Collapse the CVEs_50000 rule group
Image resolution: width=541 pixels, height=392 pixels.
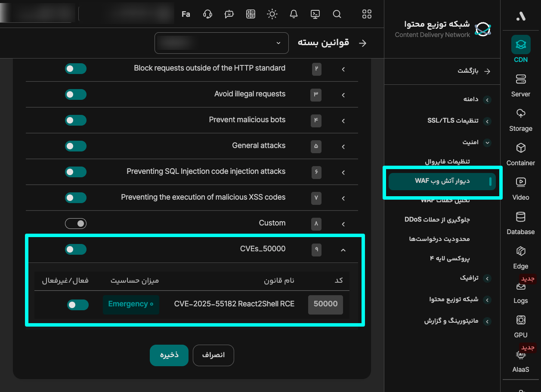coord(343,250)
